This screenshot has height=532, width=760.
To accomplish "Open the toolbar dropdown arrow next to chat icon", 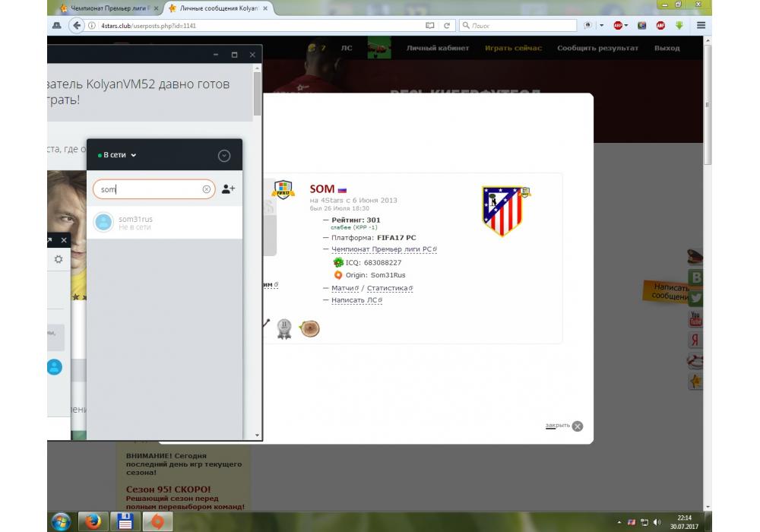I will point(601,26).
